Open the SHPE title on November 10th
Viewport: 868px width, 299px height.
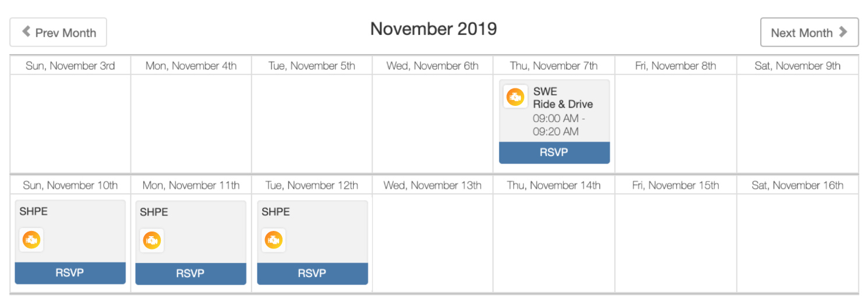click(x=34, y=211)
